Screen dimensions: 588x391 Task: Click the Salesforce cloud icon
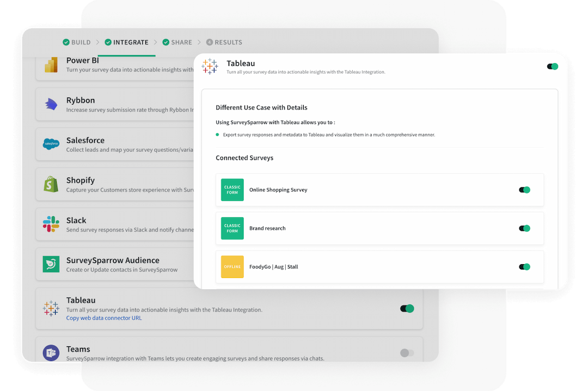click(51, 144)
